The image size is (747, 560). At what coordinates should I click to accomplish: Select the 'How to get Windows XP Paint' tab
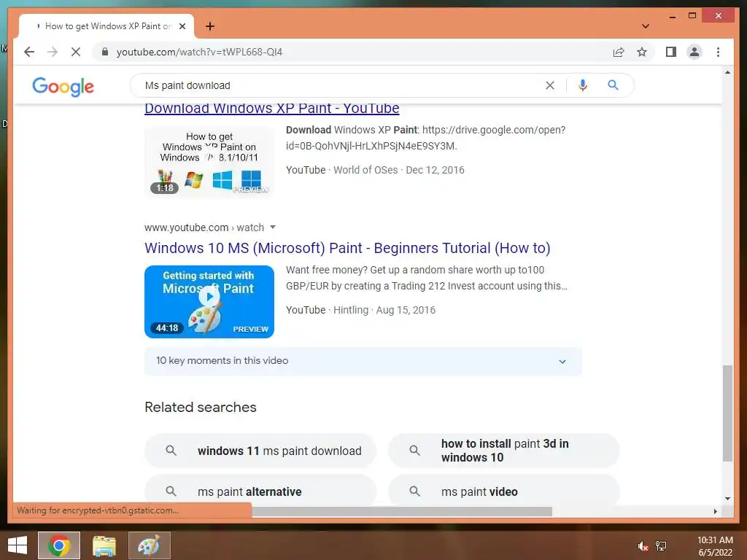coord(107,26)
